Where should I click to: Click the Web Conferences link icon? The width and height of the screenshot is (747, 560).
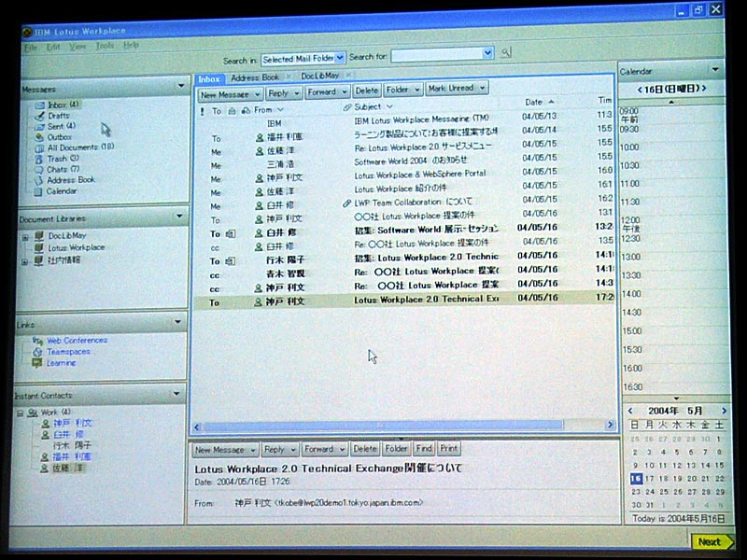37,341
